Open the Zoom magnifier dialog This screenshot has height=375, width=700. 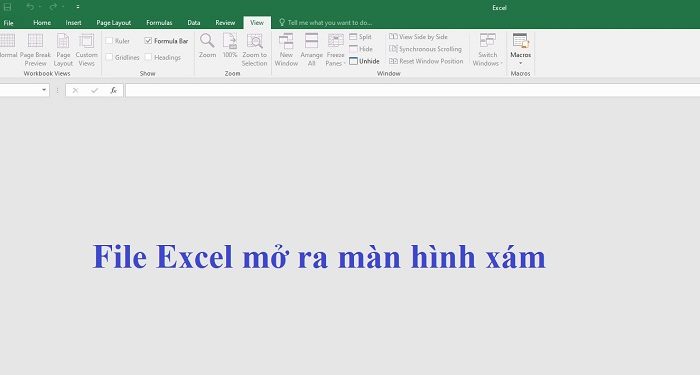point(207,46)
